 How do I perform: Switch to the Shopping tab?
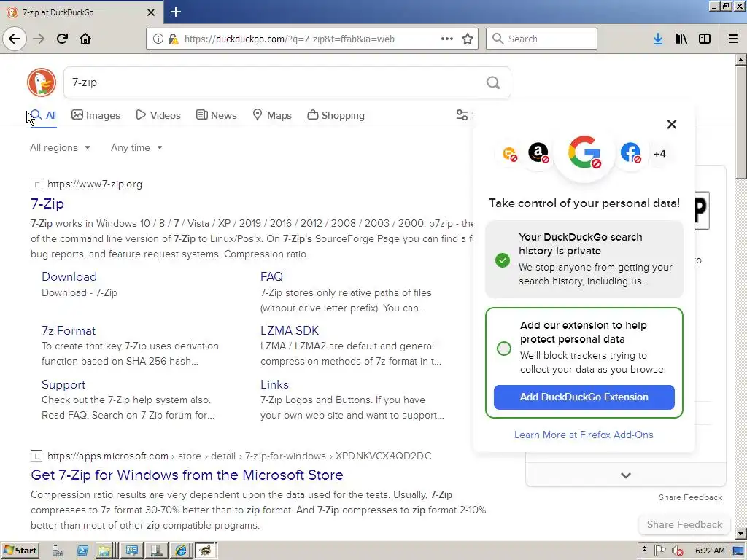point(336,115)
